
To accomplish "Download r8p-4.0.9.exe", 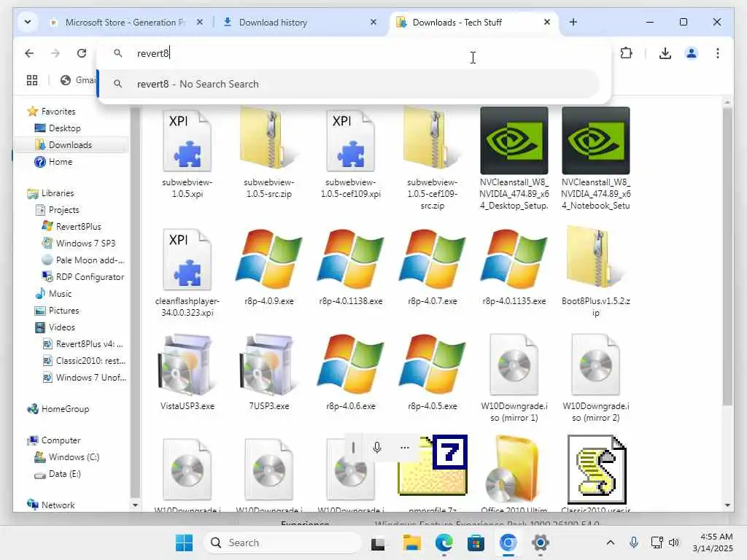I will (268, 267).
